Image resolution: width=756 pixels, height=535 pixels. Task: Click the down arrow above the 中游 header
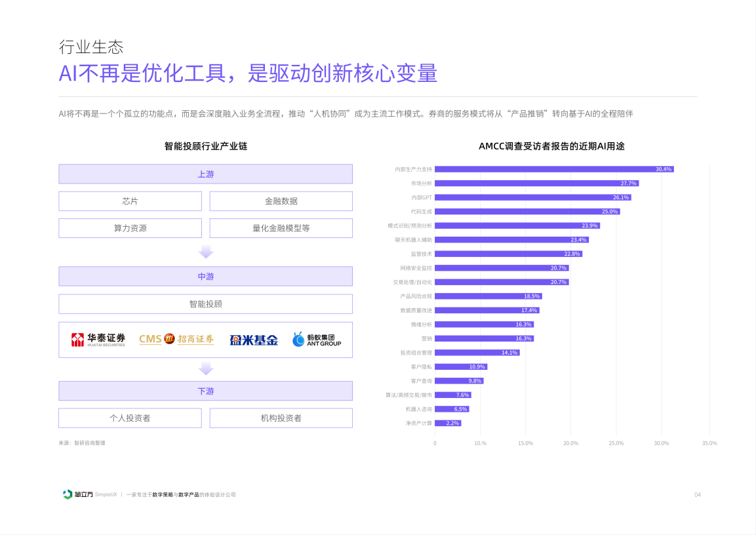[206, 252]
